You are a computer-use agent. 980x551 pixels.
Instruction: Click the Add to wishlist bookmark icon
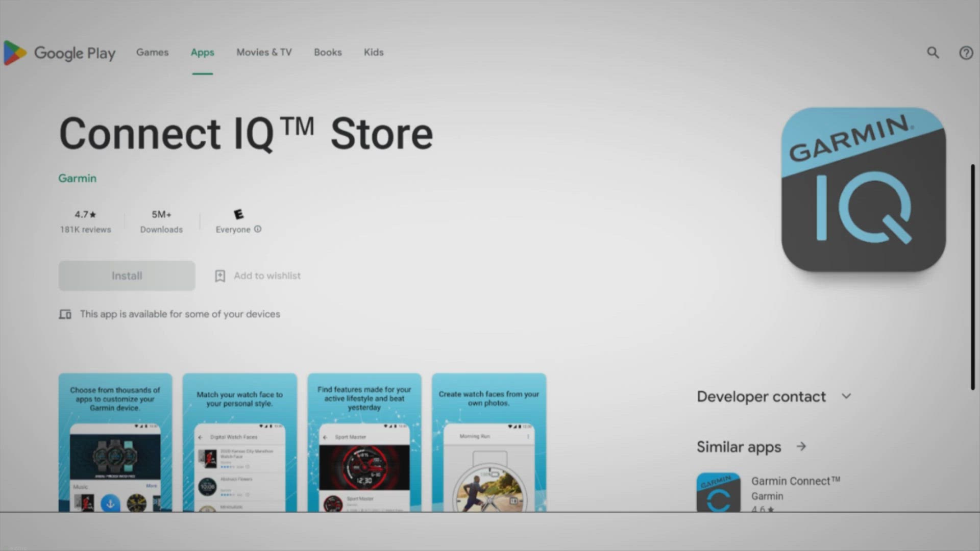(220, 276)
